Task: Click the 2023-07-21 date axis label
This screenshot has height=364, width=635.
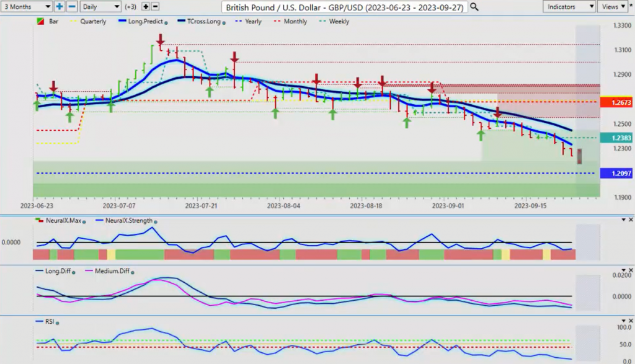Action: click(202, 206)
